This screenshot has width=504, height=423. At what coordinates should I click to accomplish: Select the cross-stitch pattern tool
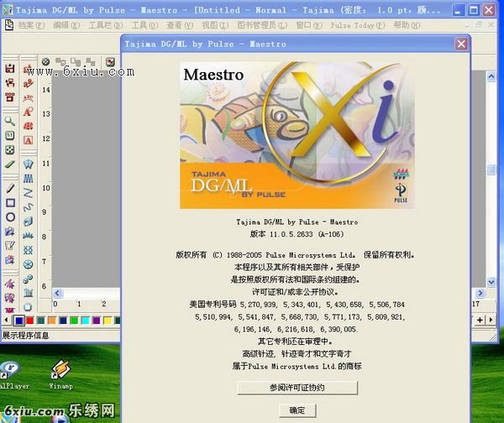[29, 250]
